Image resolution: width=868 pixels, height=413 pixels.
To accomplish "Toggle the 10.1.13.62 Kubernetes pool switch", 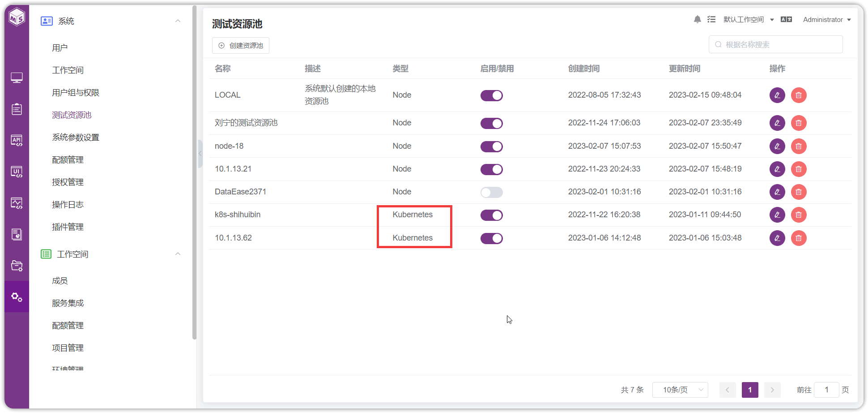I will [492, 238].
